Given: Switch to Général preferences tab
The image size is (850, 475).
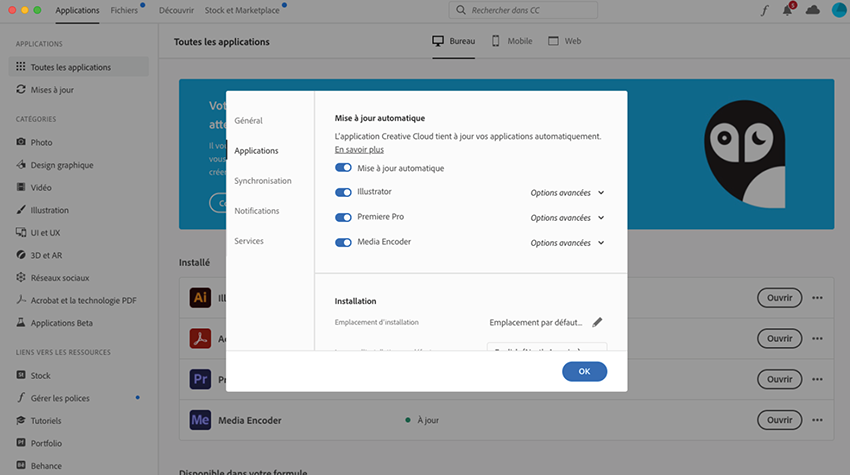Looking at the screenshot, I should point(248,120).
